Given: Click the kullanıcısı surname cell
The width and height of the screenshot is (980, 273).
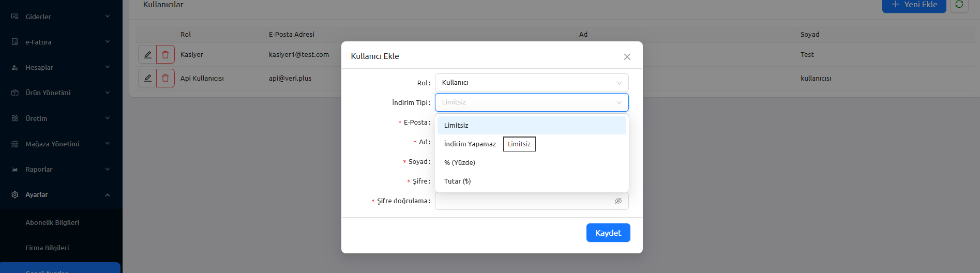Looking at the screenshot, I should pos(816,78).
